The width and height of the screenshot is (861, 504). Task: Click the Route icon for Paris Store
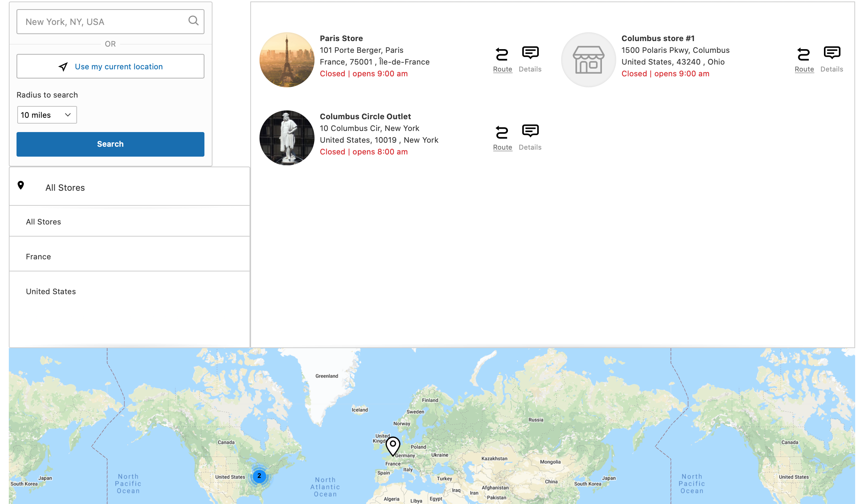click(502, 54)
